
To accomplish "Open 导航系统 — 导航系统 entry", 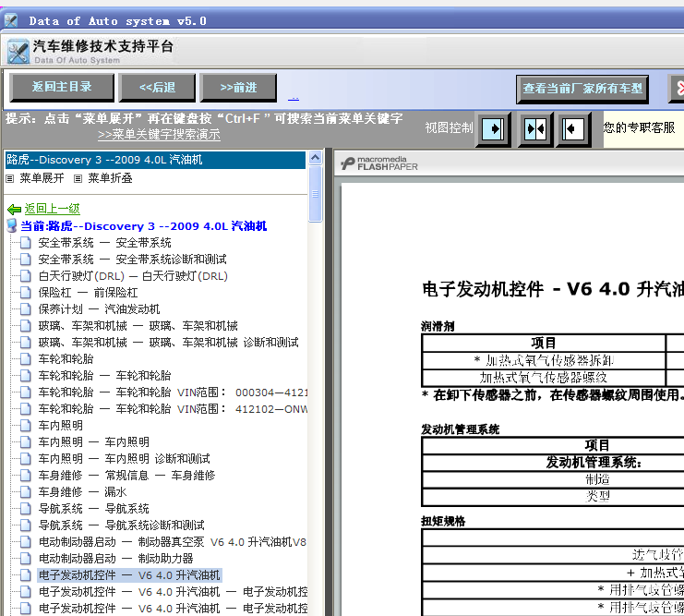I will coord(94,508).
